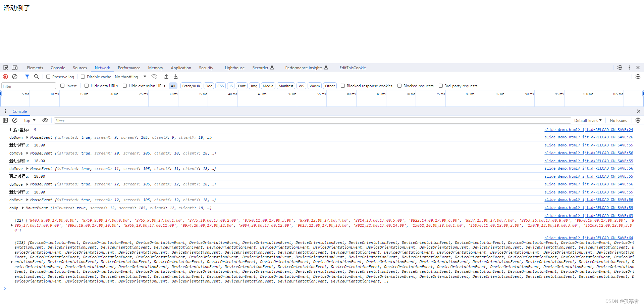Click the No Issues indicator

[618, 120]
